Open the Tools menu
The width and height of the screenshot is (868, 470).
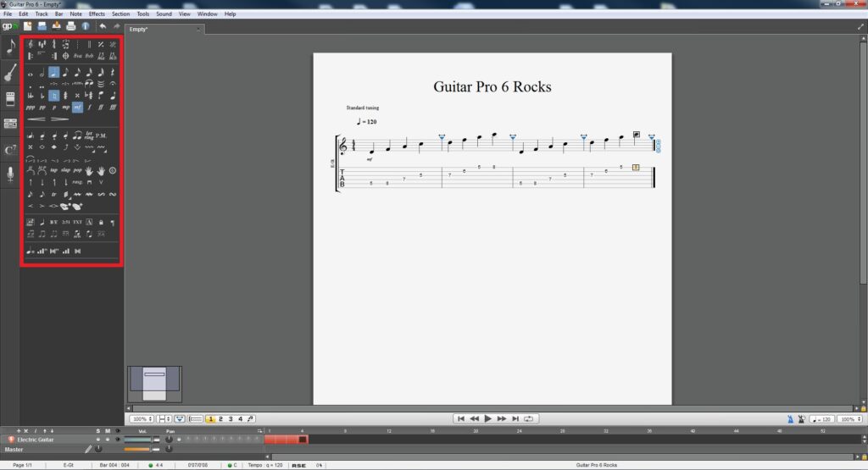tap(142, 14)
